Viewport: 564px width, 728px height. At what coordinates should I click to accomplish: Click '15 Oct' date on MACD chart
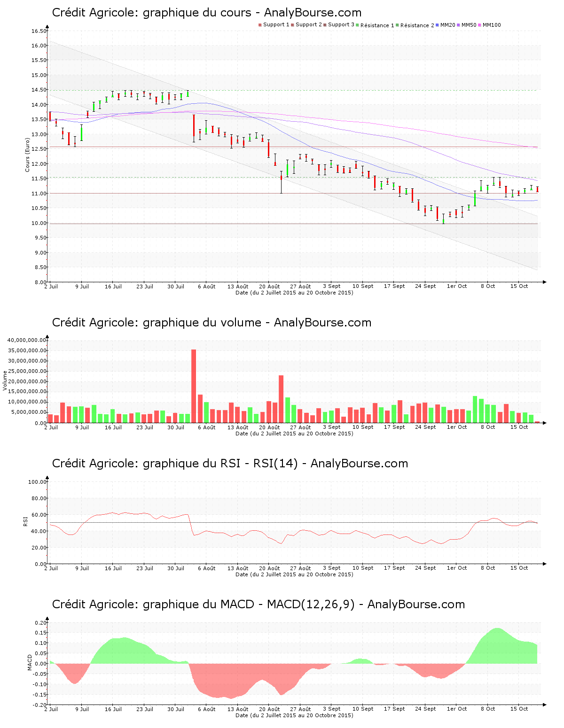[x=519, y=709]
